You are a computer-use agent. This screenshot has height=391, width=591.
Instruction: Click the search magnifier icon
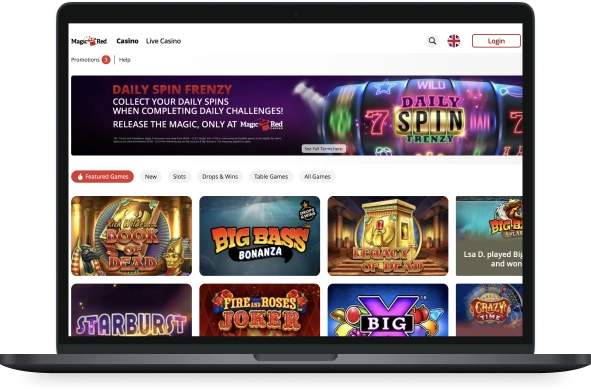(x=432, y=41)
